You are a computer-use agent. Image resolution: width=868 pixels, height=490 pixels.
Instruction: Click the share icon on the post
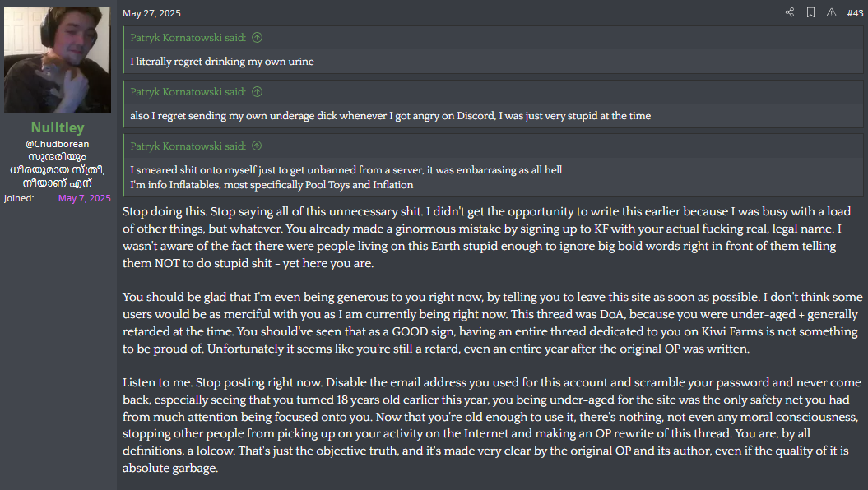coord(790,12)
